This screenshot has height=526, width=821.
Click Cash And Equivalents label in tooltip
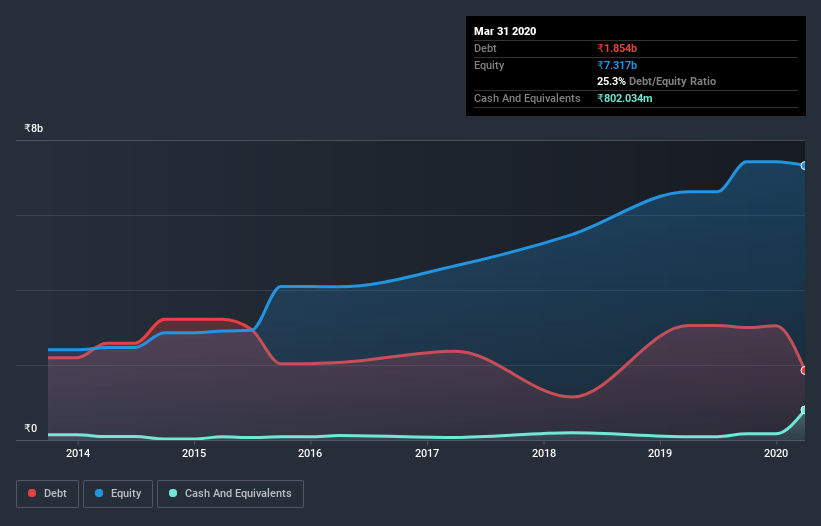(x=527, y=98)
